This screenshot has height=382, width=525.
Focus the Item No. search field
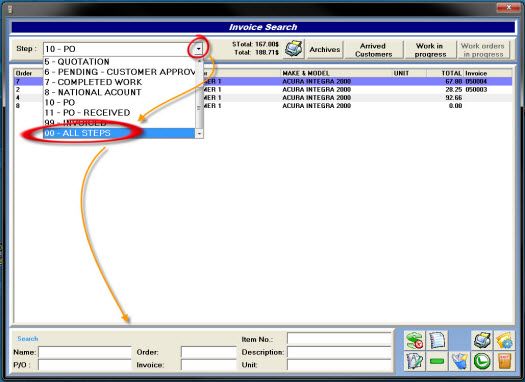339,339
